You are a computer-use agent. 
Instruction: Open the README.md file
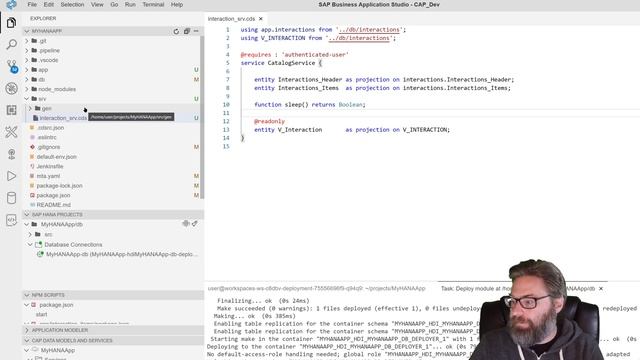53,205
